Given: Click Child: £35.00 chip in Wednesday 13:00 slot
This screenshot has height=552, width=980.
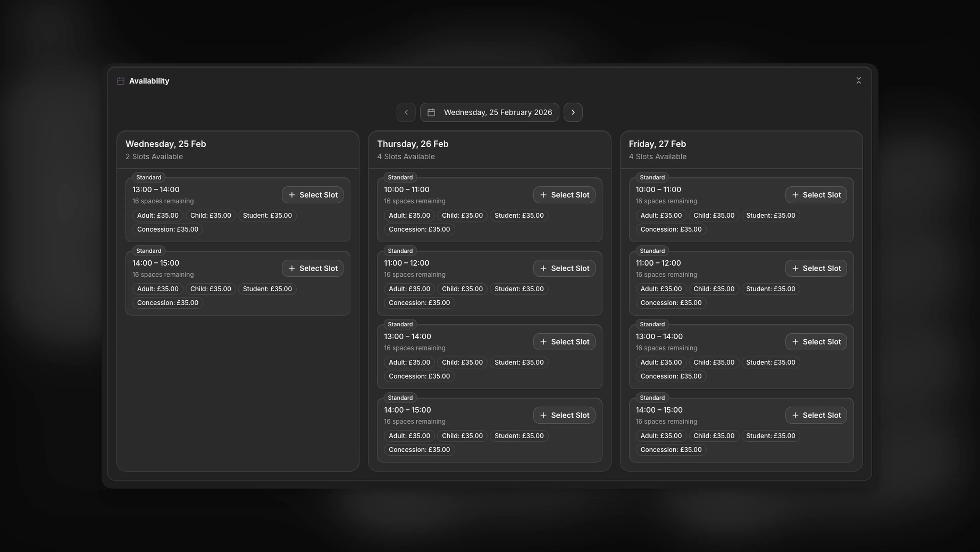Looking at the screenshot, I should click(x=211, y=216).
